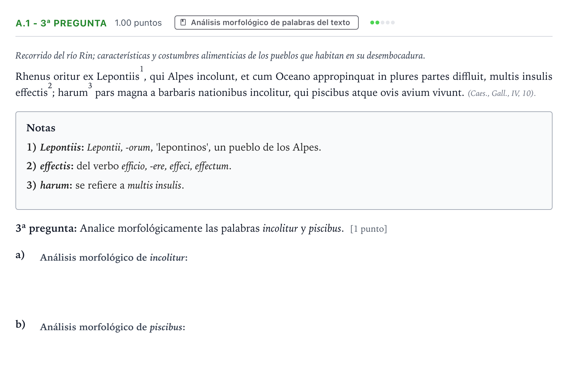The width and height of the screenshot is (568, 392).
Task: Click the word 'Lepontiis' in the Latin passage
Action: 118,77
